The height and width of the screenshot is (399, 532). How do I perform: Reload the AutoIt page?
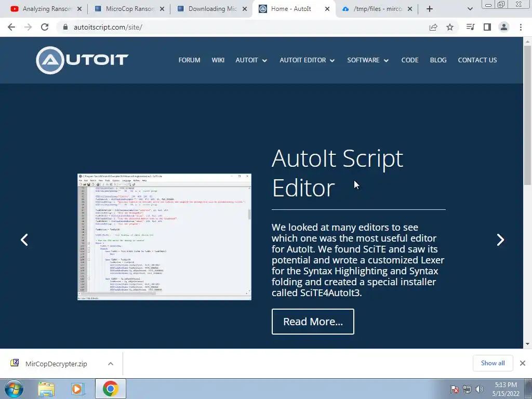[x=45, y=27]
